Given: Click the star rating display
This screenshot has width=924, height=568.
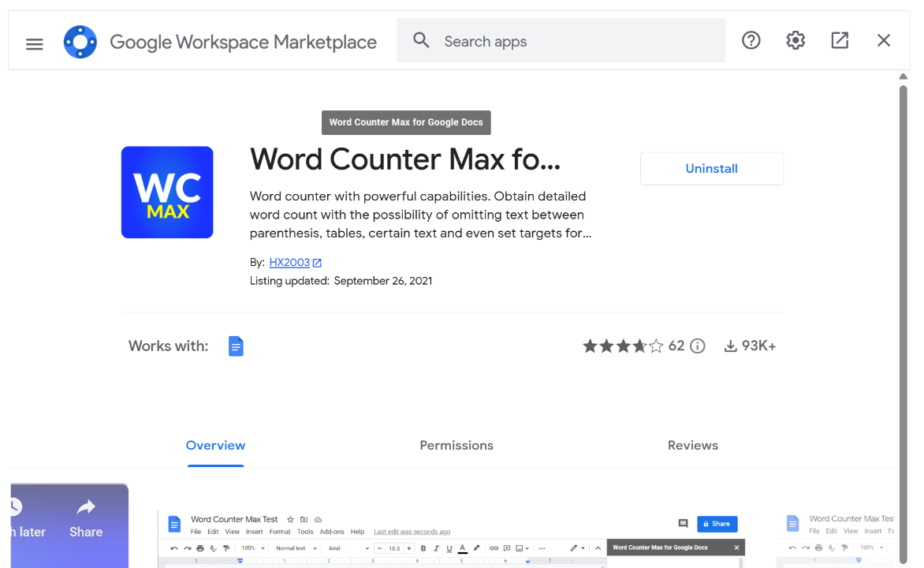Looking at the screenshot, I should coord(623,346).
